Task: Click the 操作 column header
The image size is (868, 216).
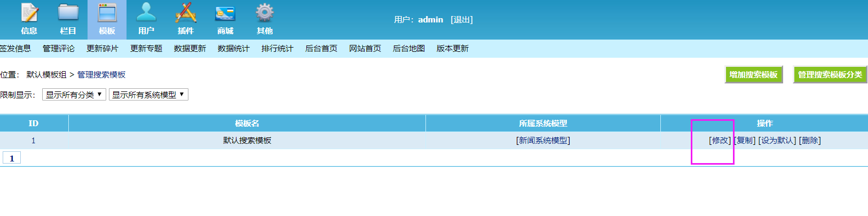Action: click(x=764, y=124)
